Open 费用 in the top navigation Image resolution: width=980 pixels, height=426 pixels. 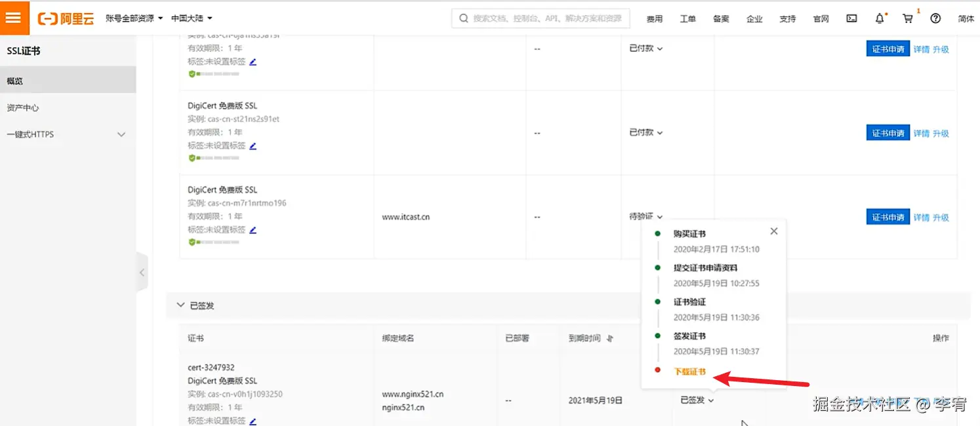[x=655, y=19]
